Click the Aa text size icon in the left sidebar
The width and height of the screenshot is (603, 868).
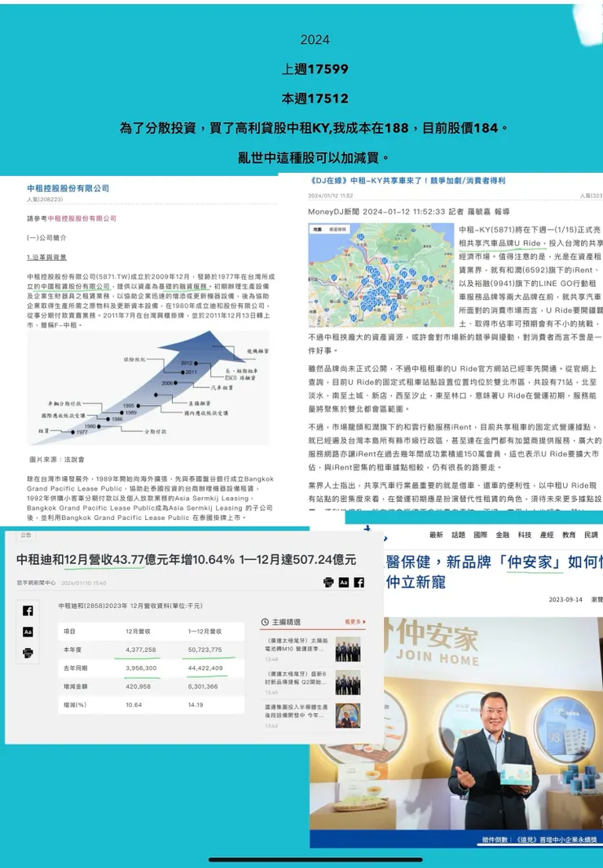28,632
